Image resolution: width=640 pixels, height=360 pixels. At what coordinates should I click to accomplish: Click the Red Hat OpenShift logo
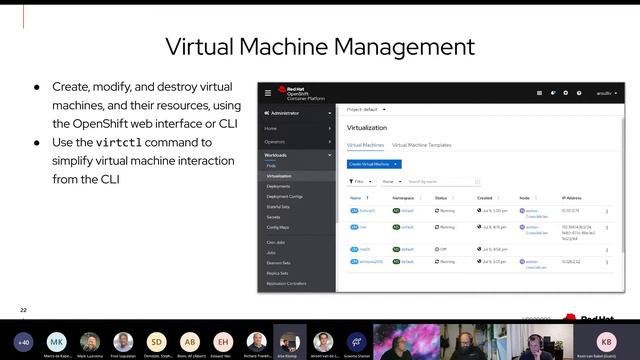click(301, 93)
